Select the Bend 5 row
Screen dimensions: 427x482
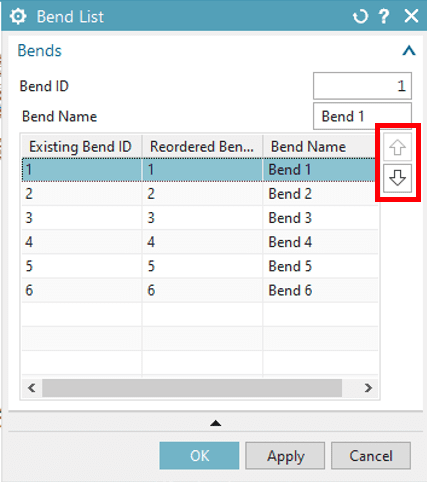[200, 266]
